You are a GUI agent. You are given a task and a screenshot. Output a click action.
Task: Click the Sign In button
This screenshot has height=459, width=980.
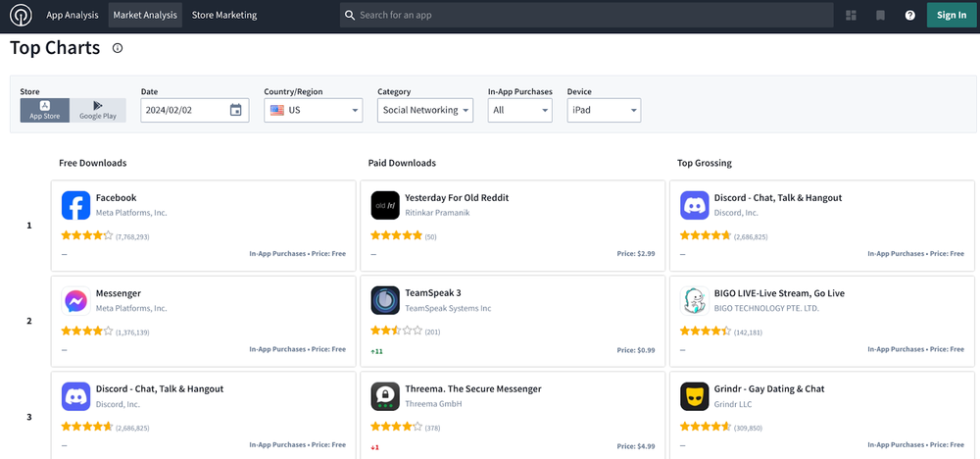click(x=951, y=16)
